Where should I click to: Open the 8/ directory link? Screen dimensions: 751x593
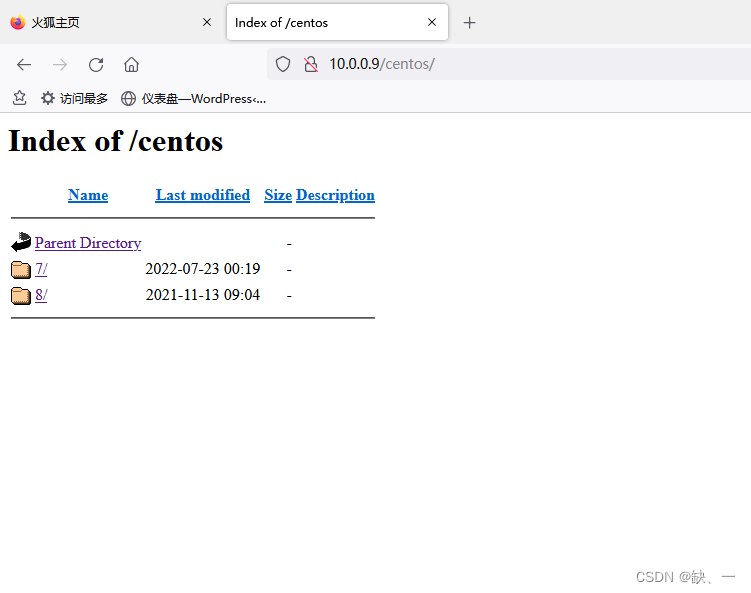[41, 295]
